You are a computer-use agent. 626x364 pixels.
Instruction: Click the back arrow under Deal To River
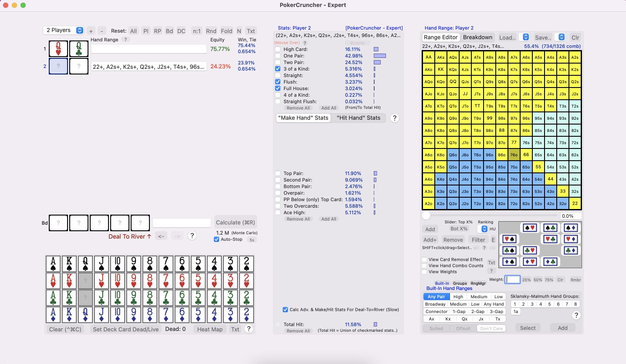pos(161,236)
